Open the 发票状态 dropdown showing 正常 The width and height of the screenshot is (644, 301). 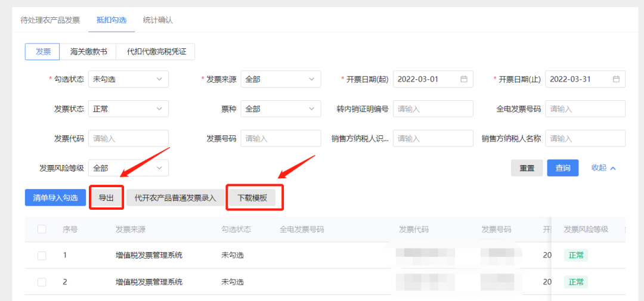[129, 109]
